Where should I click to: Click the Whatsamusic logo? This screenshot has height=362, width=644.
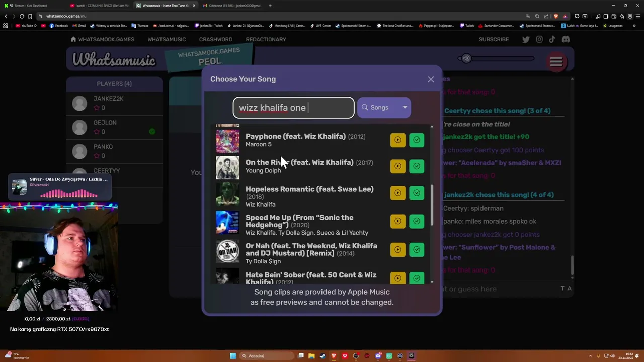pyautogui.click(x=114, y=60)
